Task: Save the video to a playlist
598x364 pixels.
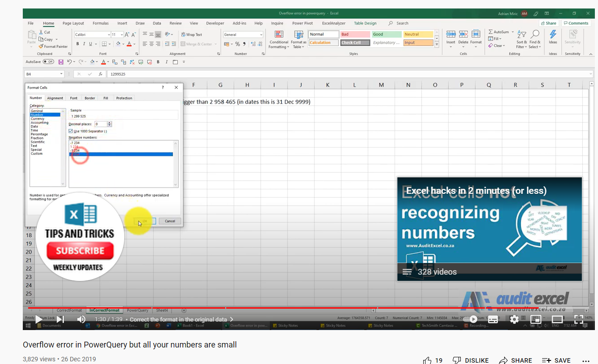Action: 556,360
